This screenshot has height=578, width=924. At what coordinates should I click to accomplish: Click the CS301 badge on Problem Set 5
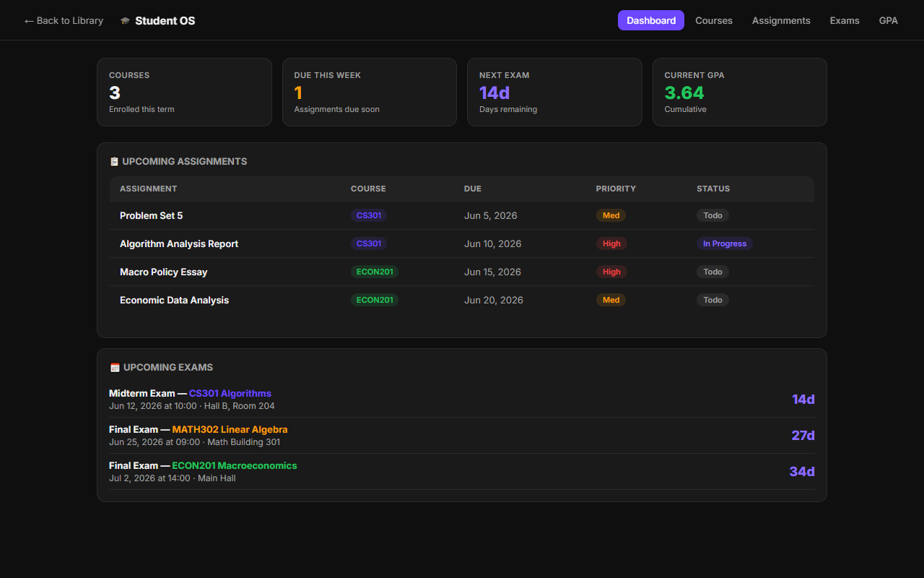click(x=369, y=215)
